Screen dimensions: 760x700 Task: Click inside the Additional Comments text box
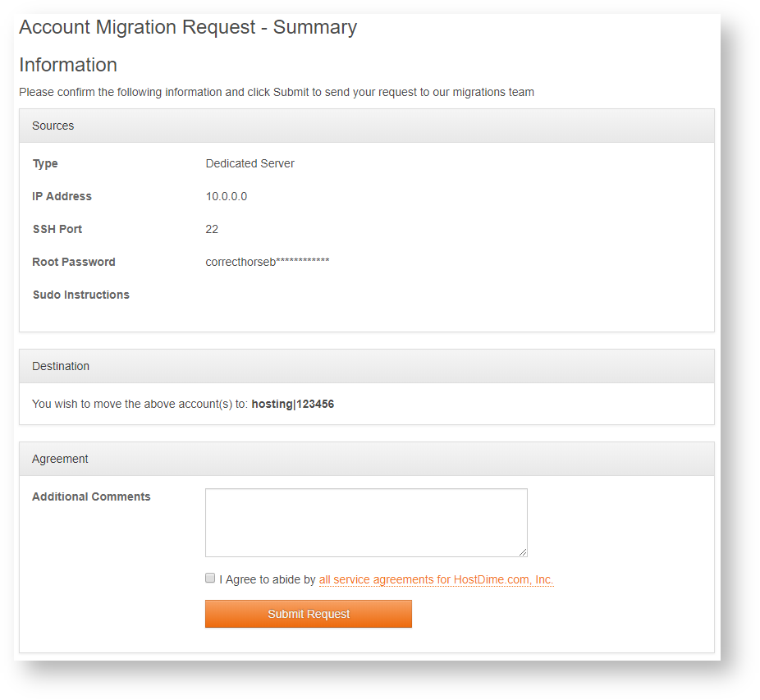click(365, 521)
